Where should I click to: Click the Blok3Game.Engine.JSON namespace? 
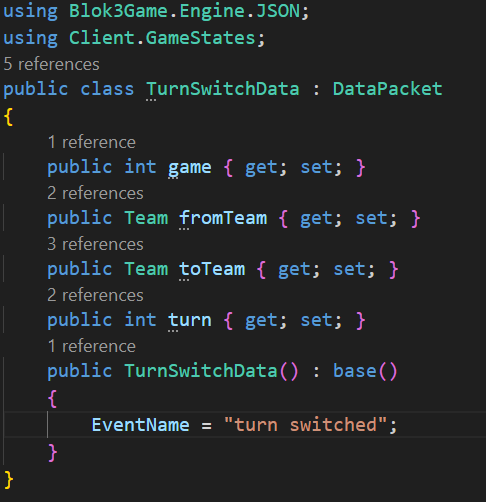click(184, 11)
